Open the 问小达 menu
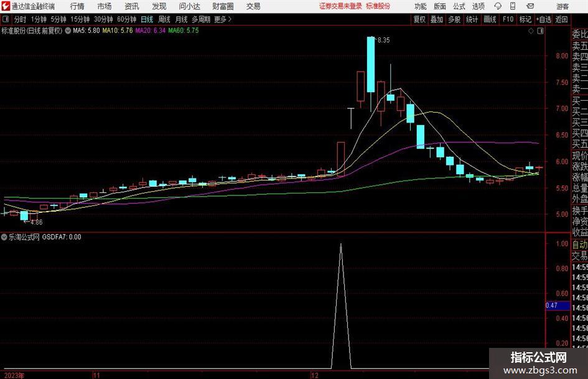This screenshot has width=588, height=379. click(x=189, y=6)
